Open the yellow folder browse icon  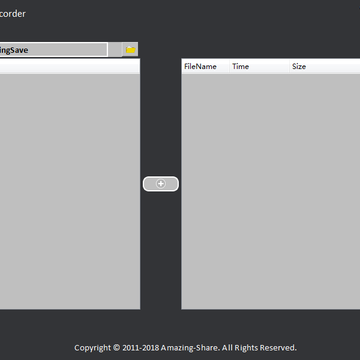pos(130,50)
